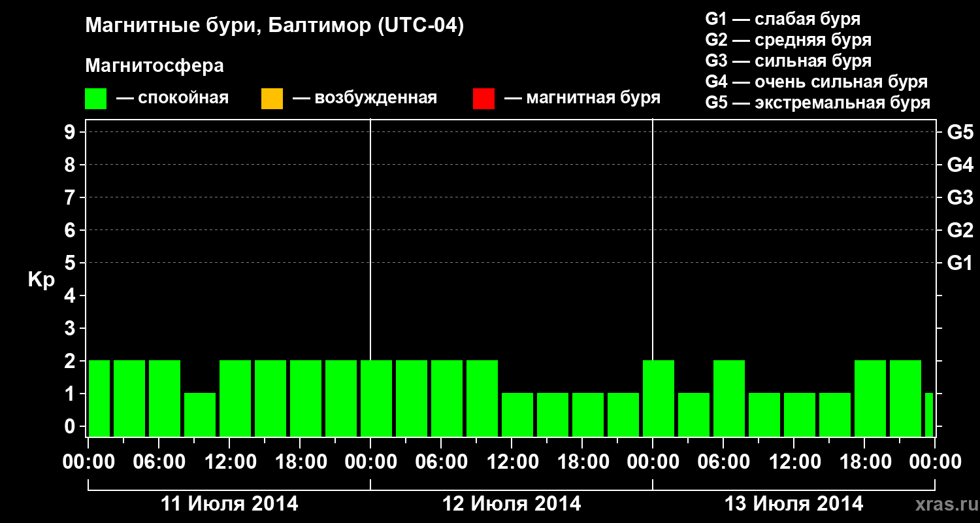This screenshot has height=523, width=980.
Task: Click the Kp 2 bar on 12 Июля 09:00–12:00
Action: click(x=482, y=398)
